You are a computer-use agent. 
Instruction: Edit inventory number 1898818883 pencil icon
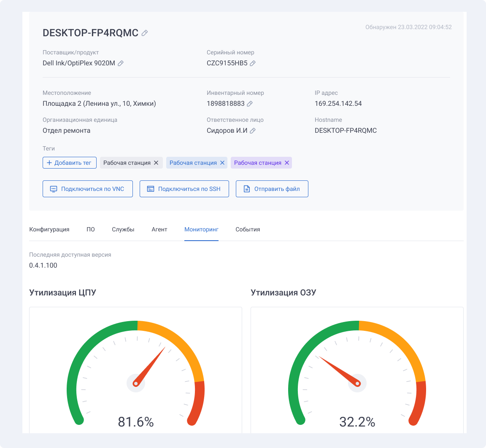(x=249, y=104)
